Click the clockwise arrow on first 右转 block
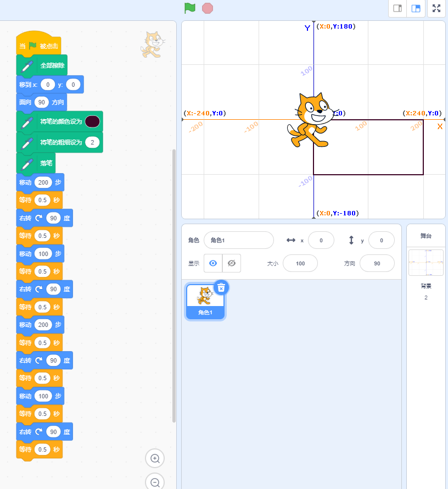 click(38, 218)
